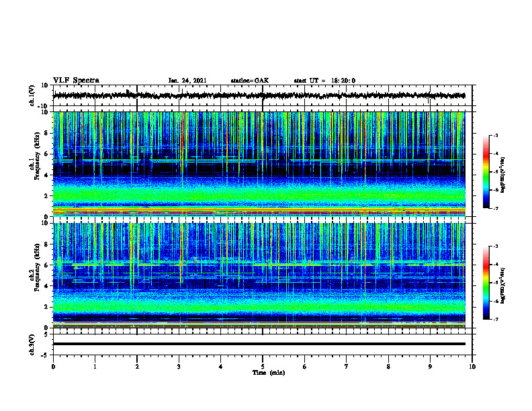The width and height of the screenshot is (532, 411).
Task: Click the "-5" label on ch.1 color bar
Action: coord(495,172)
